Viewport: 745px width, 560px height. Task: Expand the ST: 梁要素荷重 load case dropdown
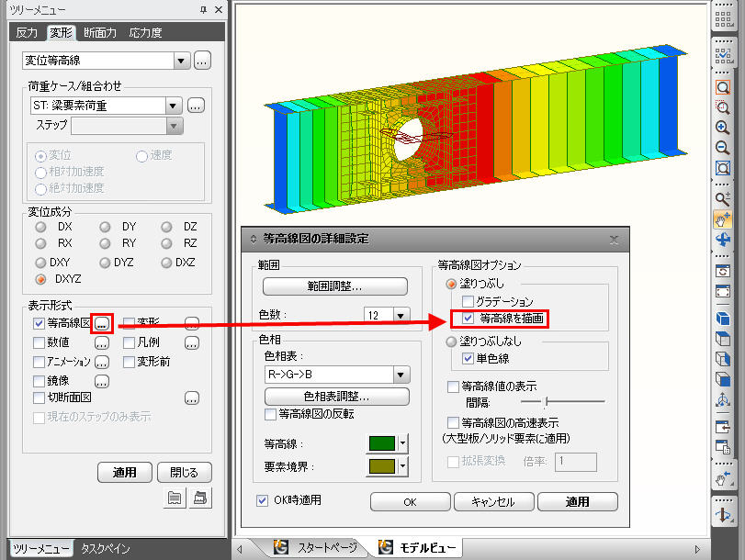[174, 106]
